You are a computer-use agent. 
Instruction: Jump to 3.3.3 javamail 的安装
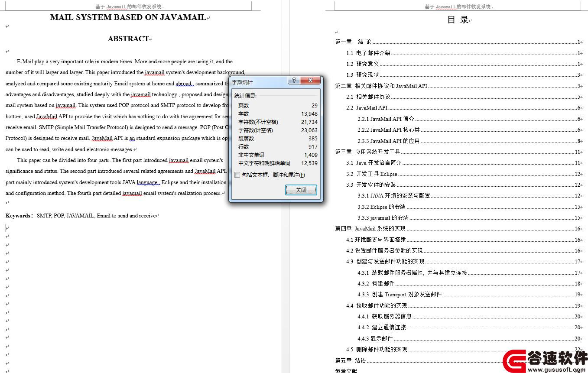tap(469, 217)
